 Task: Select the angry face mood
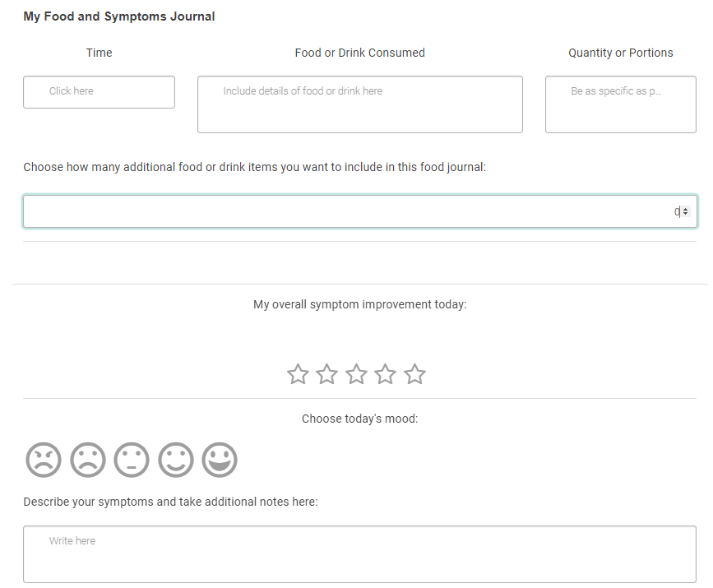coord(44,460)
